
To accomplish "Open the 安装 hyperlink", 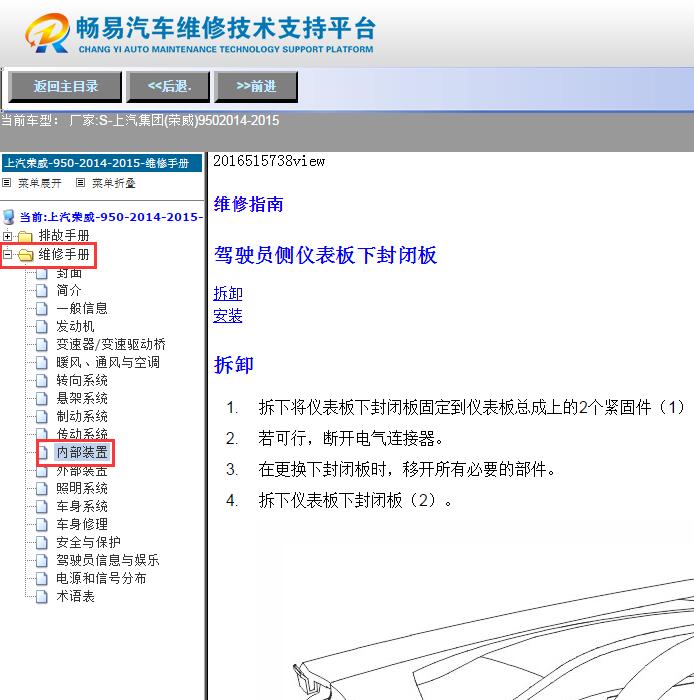I will (x=228, y=316).
